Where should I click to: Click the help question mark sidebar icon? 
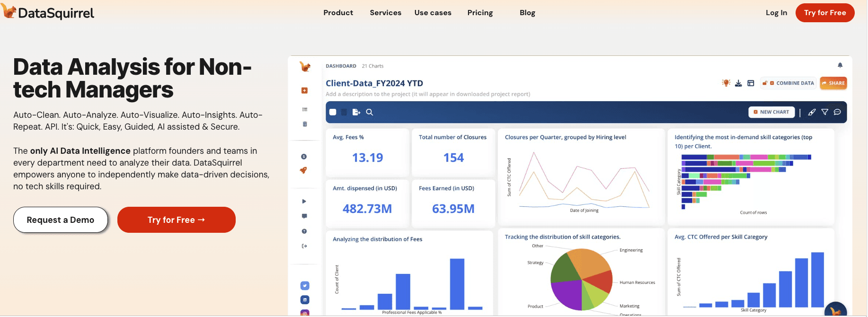click(304, 231)
